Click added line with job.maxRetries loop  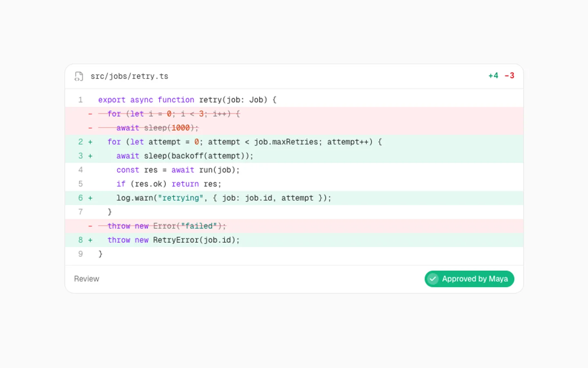(294, 142)
